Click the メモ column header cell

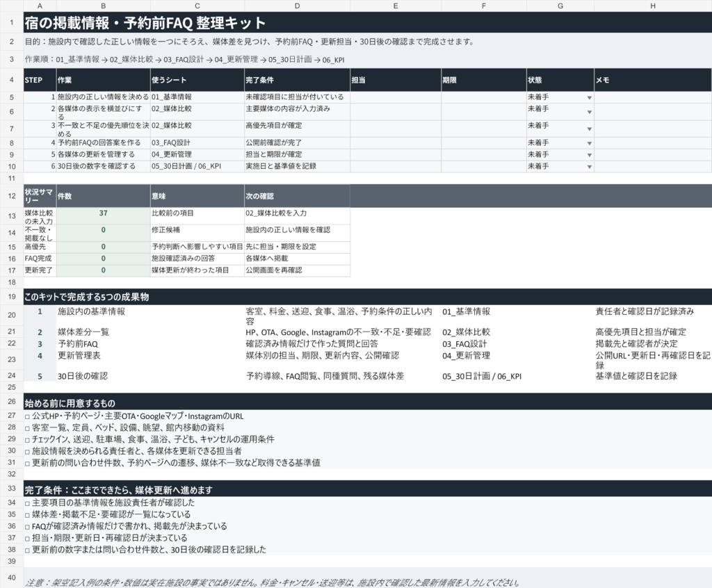point(652,80)
